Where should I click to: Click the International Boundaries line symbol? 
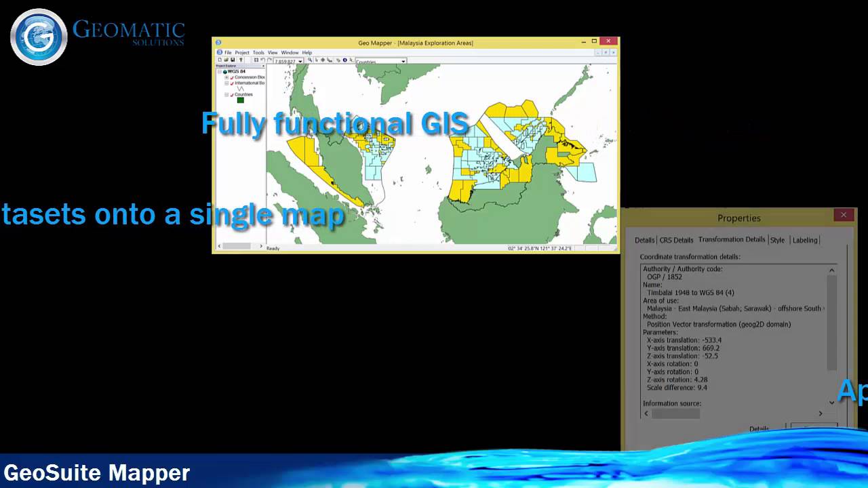[x=241, y=89]
